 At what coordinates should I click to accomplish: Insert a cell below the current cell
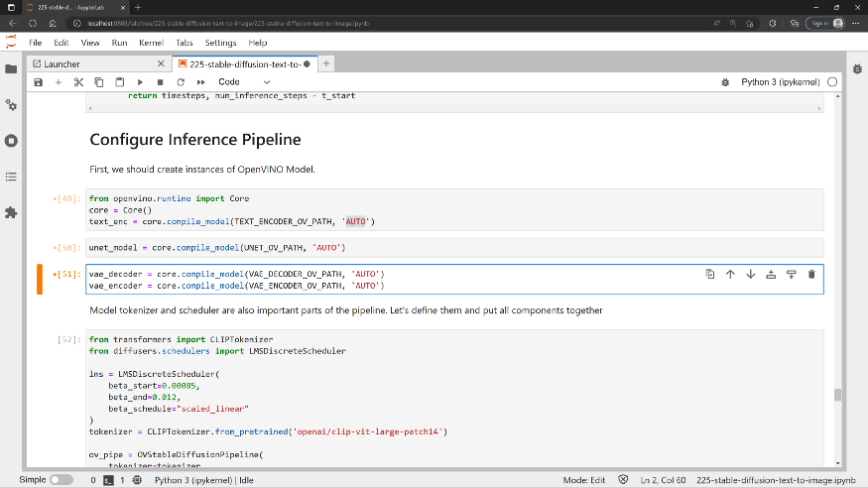click(791, 275)
